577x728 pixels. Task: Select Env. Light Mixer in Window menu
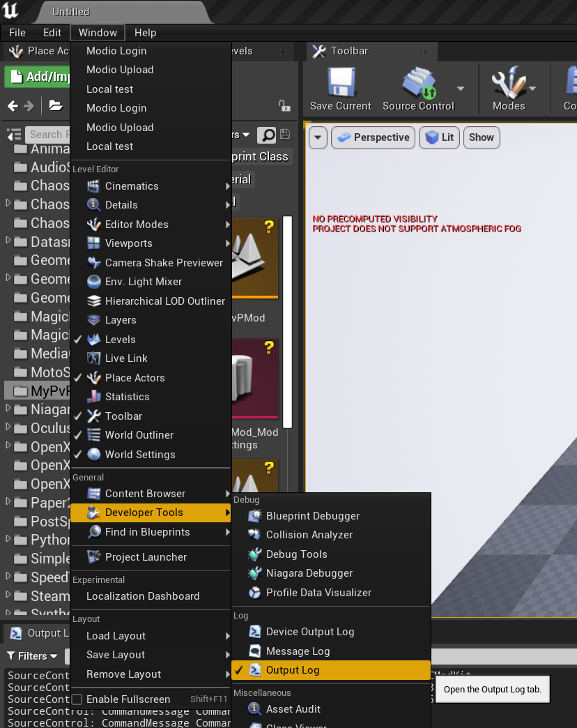pyautogui.click(x=143, y=282)
